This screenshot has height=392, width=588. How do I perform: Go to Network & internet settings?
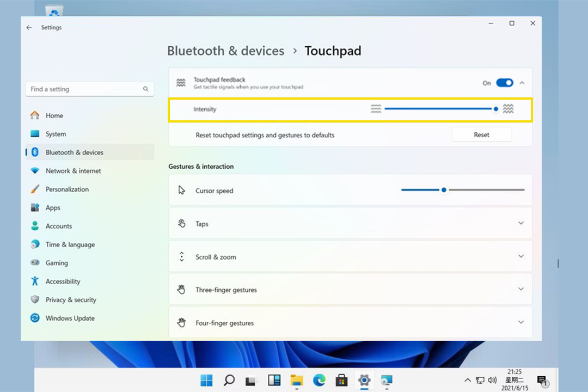(x=73, y=171)
